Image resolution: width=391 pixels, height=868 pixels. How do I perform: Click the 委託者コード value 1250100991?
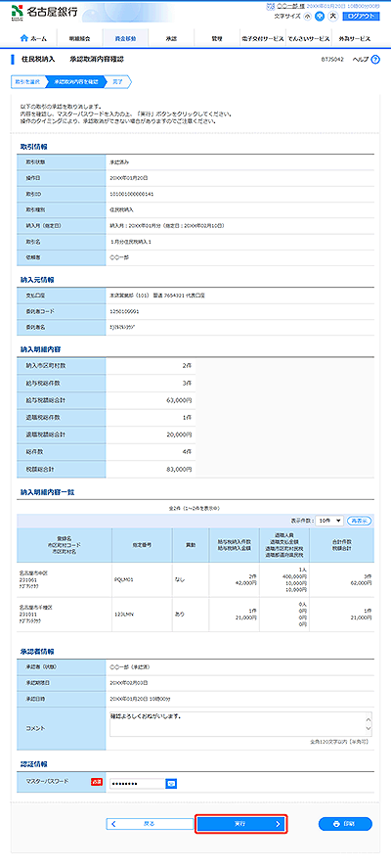pyautogui.click(x=124, y=311)
